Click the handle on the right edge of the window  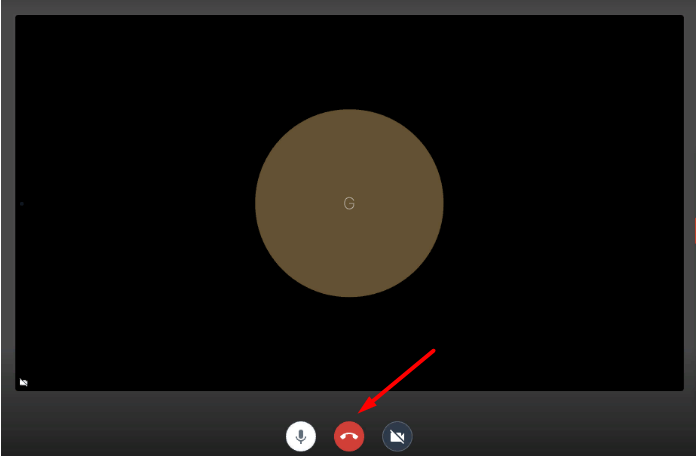click(693, 229)
